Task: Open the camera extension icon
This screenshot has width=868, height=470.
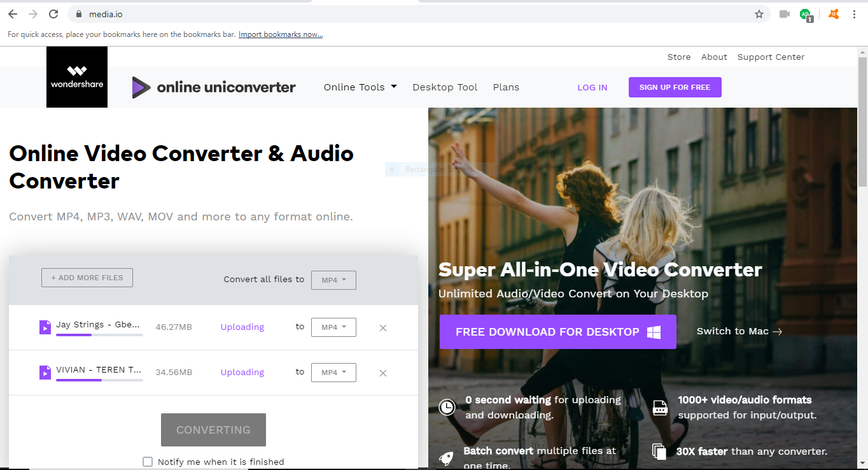Action: tap(785, 14)
